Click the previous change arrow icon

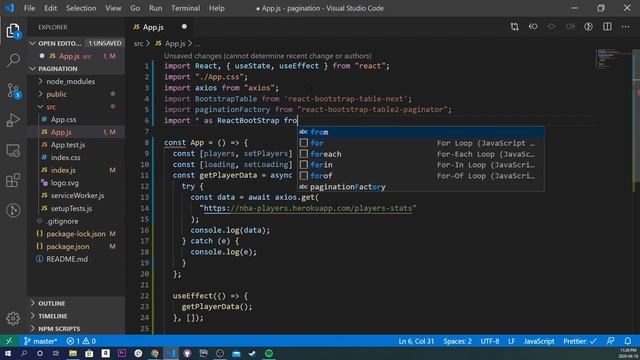533,27
